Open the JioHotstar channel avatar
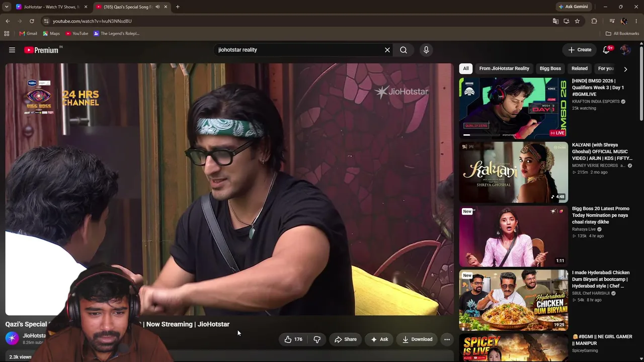Image resolution: width=644 pixels, height=362 pixels. (x=12, y=338)
